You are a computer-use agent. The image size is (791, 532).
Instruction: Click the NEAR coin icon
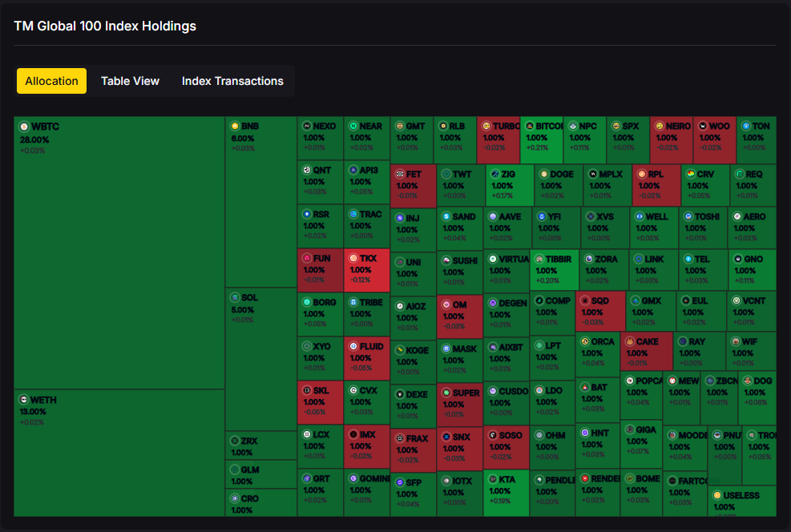[x=353, y=126]
